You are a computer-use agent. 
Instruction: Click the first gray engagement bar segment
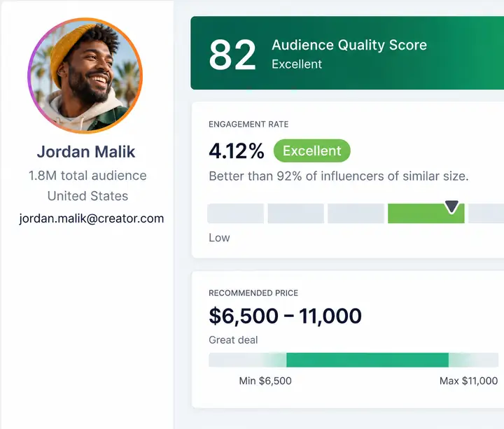(x=236, y=213)
